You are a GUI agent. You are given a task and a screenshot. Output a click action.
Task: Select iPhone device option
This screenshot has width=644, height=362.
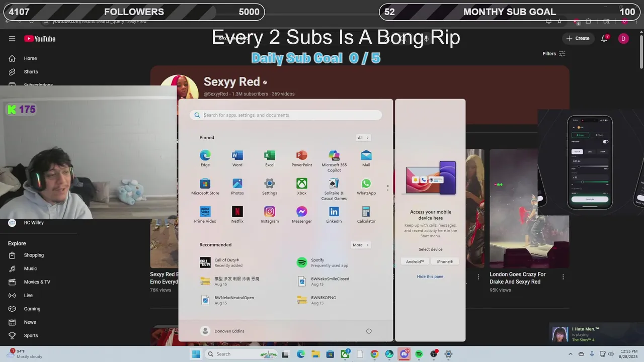(445, 261)
